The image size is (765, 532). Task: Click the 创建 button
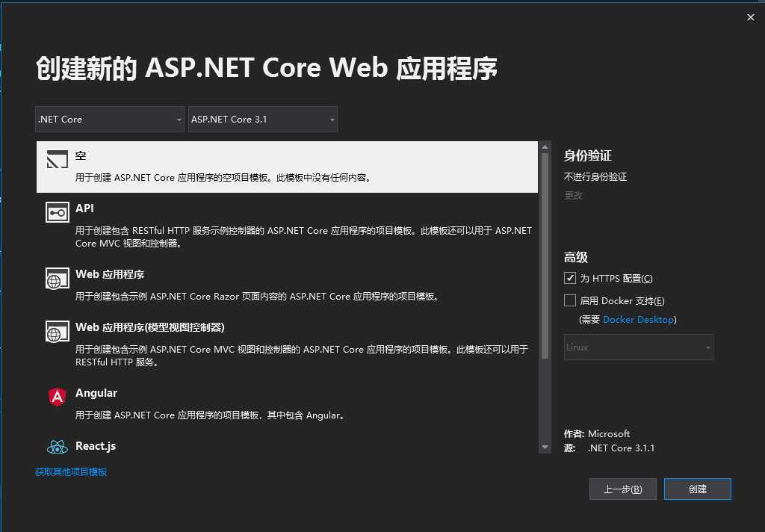698,489
